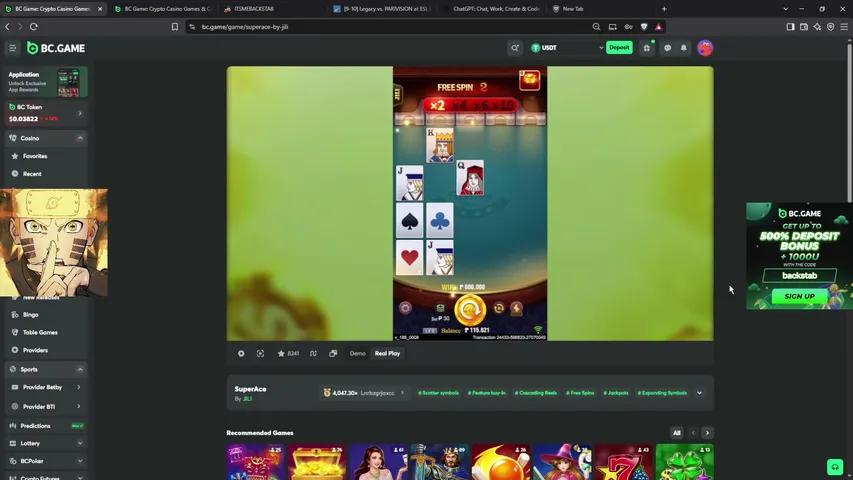Expand the BCPoker sidebar section
The height and width of the screenshot is (480, 853).
click(x=80, y=461)
